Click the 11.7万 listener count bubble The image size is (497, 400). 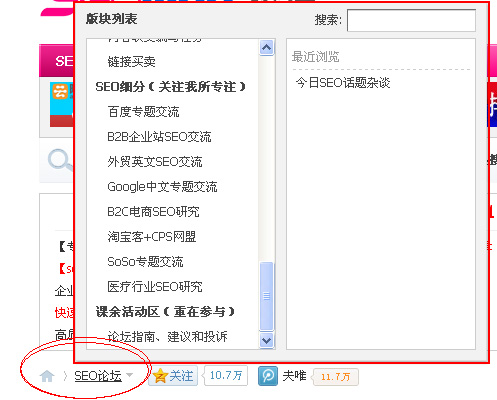(335, 377)
